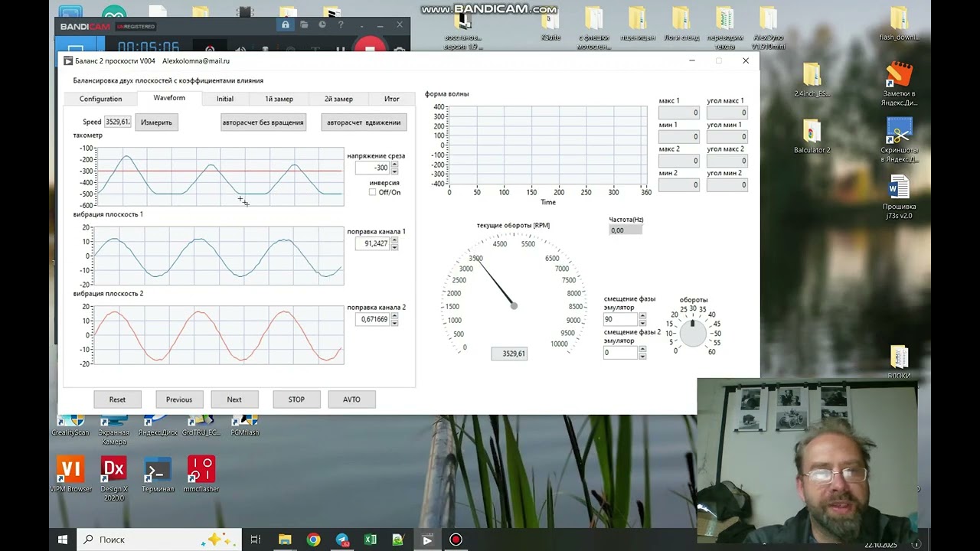Adjust the обороты rotary knob
Screen dimensions: 980x551
[693, 332]
